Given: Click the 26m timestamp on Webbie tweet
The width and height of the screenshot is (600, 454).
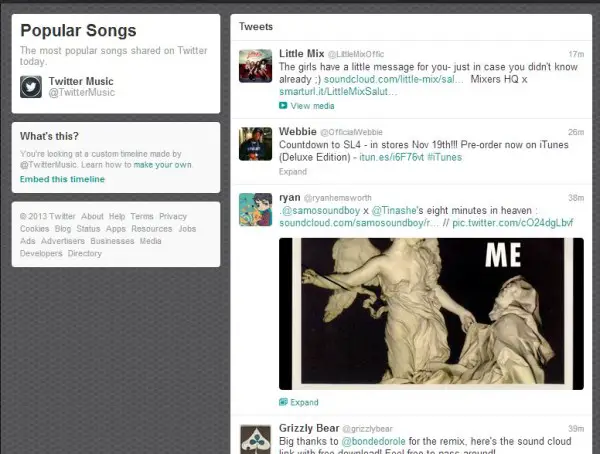Looking at the screenshot, I should (x=576, y=132).
